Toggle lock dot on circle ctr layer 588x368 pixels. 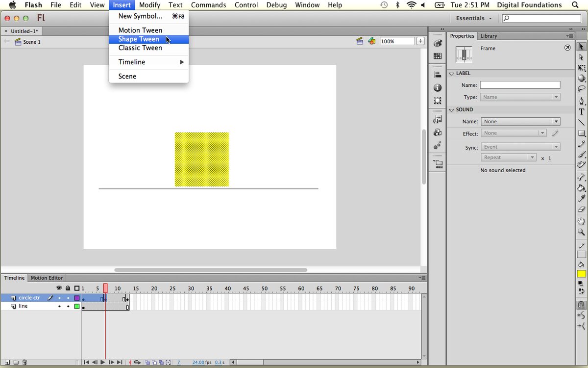(x=68, y=298)
